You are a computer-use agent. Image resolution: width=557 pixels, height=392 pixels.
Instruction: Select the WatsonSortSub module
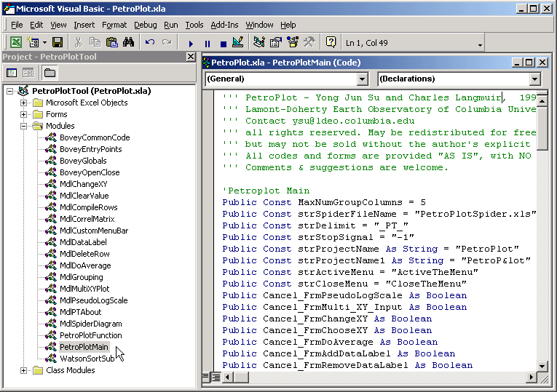click(87, 359)
